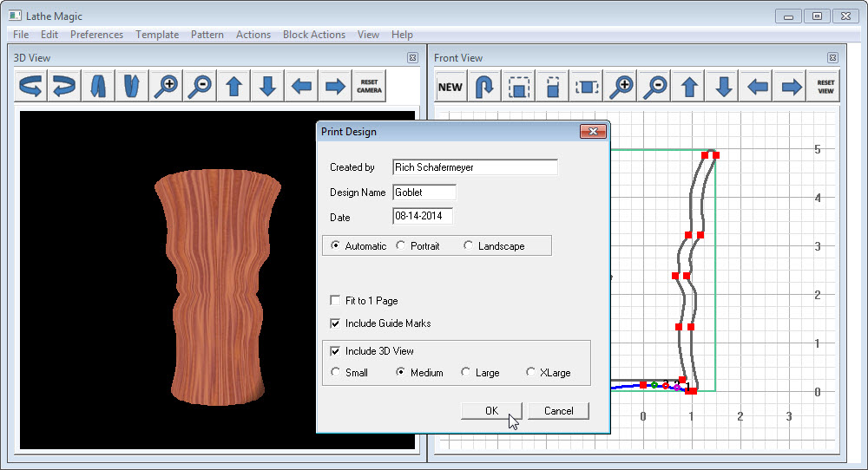
Task: Click the up arrow in Front View toolbar
Action: point(690,87)
